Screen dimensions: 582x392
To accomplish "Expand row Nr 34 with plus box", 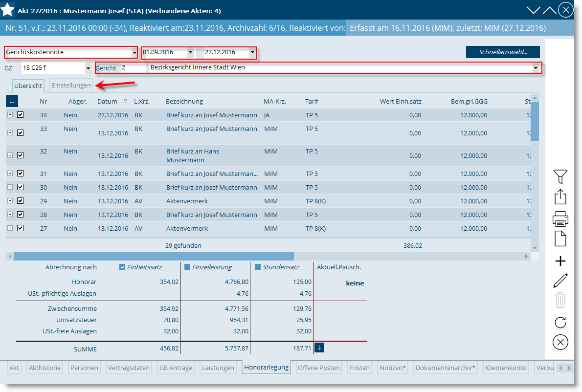I will coord(10,115).
